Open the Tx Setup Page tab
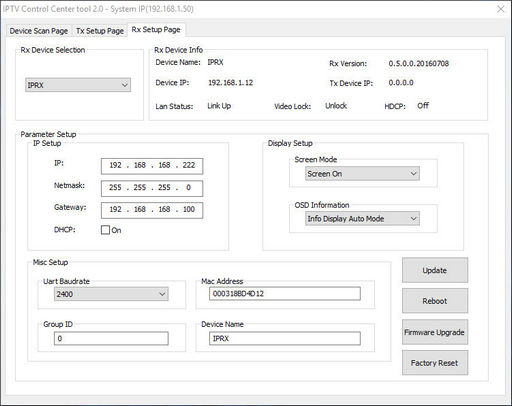The width and height of the screenshot is (512, 406). (100, 31)
